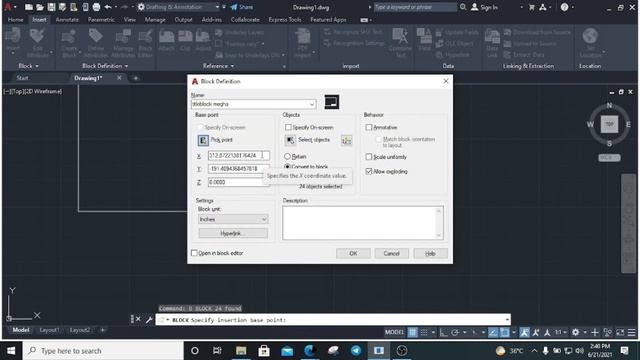Click the Cancel button
This screenshot has width=640, height=360.
[x=391, y=253]
